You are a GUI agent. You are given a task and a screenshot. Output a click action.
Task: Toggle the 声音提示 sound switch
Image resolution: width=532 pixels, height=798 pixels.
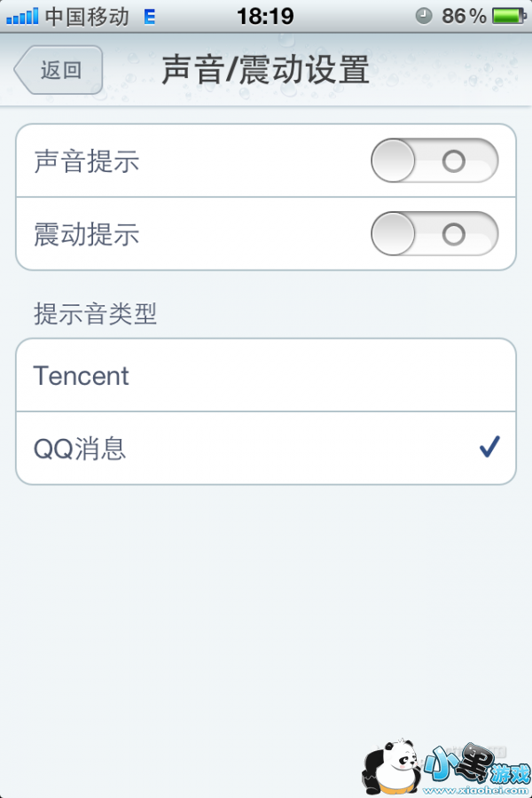coord(434,161)
